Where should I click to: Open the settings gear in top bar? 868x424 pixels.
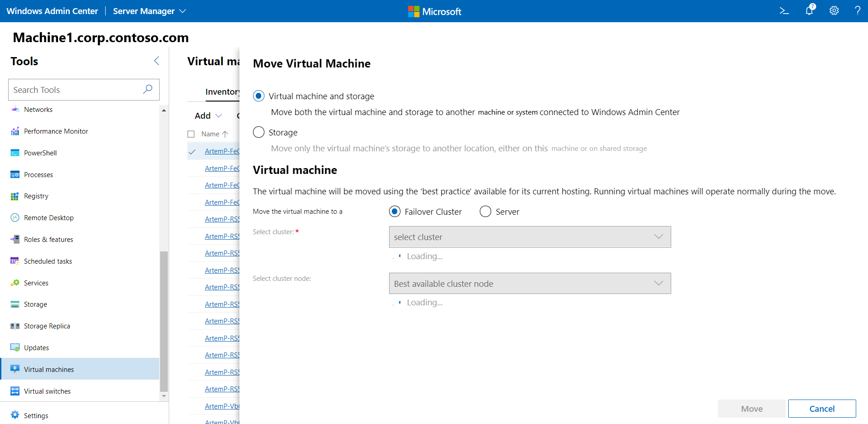tap(834, 11)
